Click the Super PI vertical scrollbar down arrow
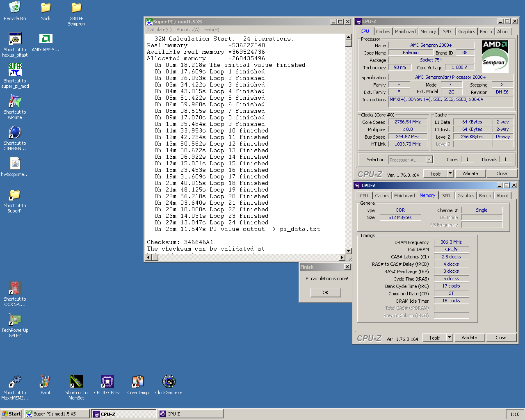Image resolution: width=525 pixels, height=420 pixels. pos(349,251)
